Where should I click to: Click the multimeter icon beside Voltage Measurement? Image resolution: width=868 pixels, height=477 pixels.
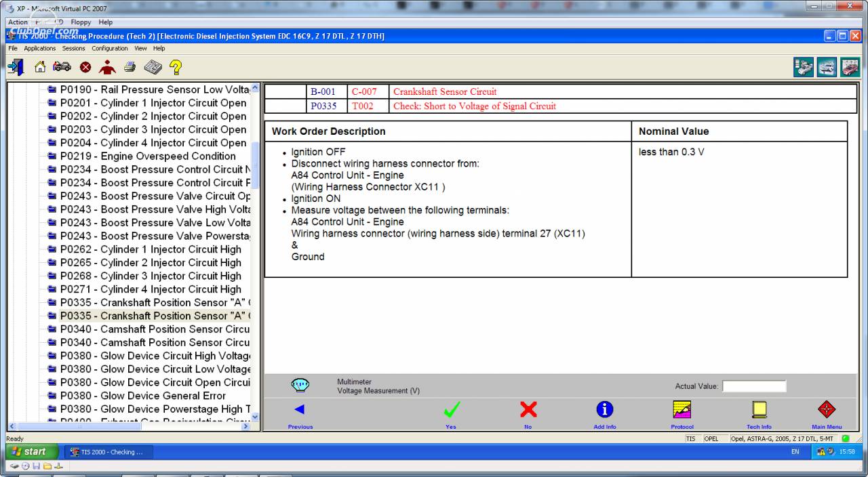point(300,386)
